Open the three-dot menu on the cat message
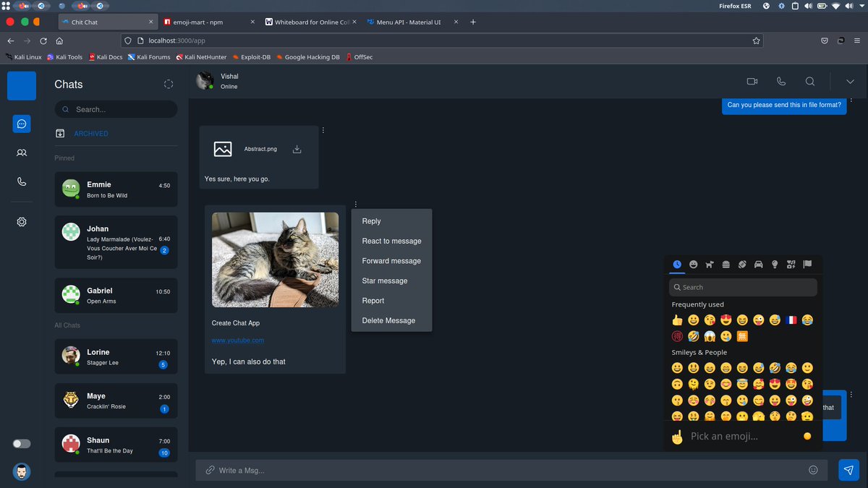This screenshot has height=488, width=868. coord(355,203)
